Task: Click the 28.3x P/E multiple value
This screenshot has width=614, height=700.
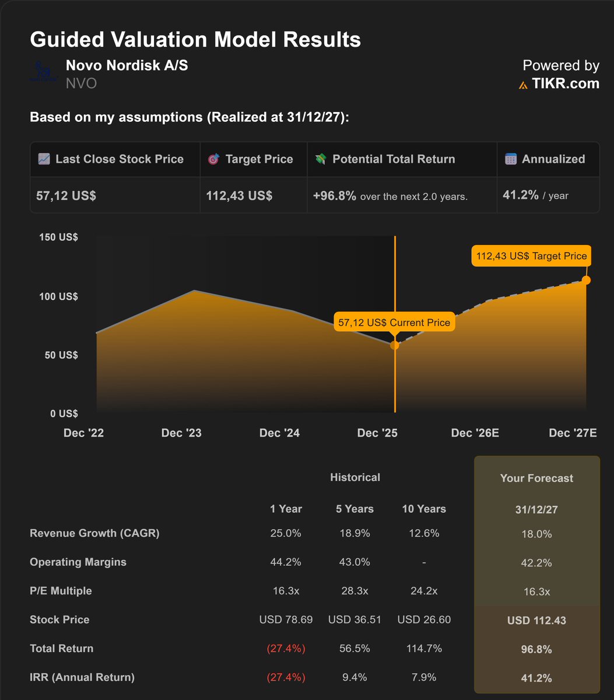Action: pos(355,591)
